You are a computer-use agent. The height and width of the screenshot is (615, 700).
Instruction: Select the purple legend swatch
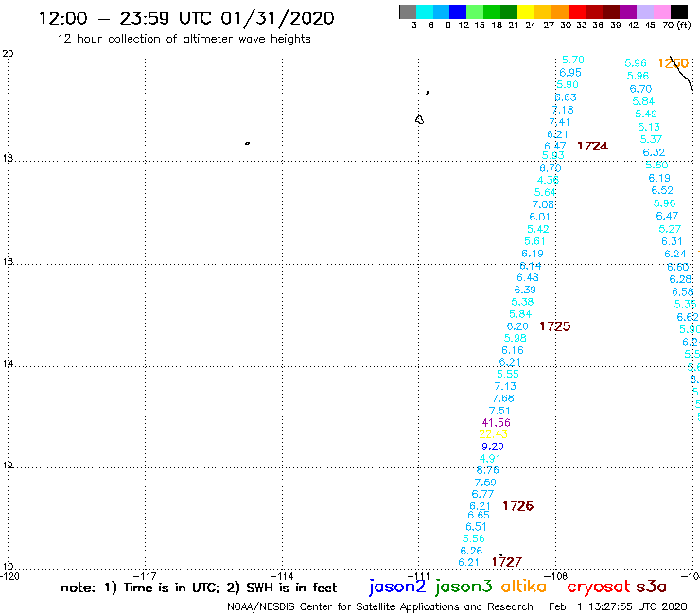628,11
